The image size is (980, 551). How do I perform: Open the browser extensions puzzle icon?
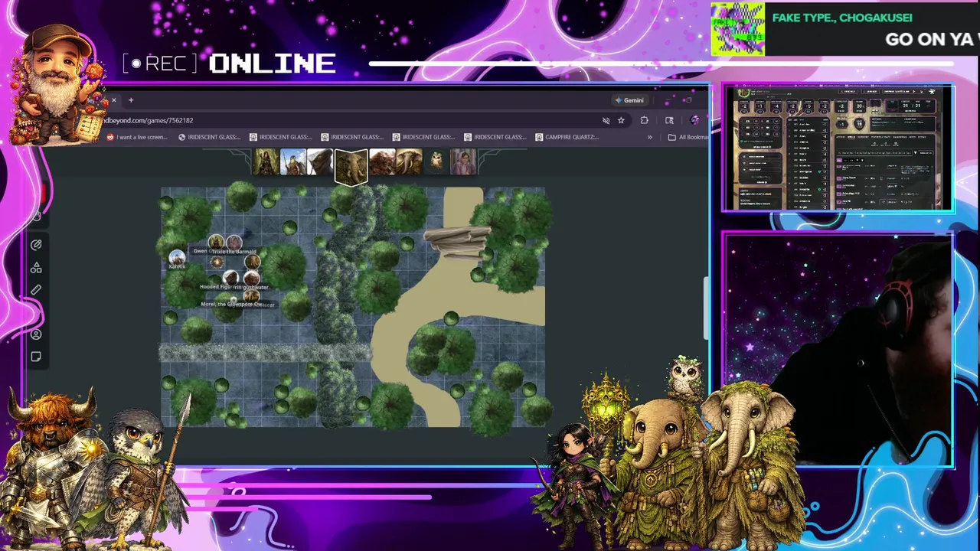click(644, 120)
